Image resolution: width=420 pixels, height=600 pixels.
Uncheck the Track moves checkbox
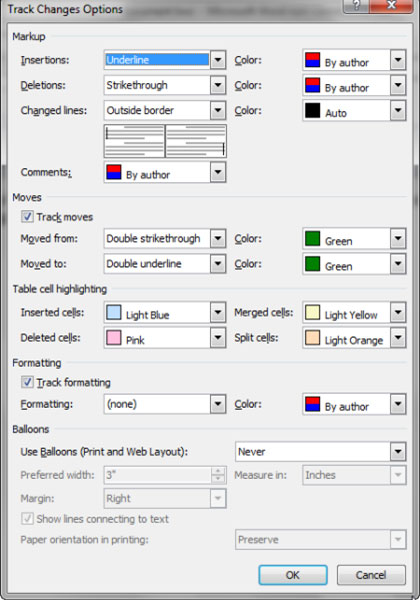27,217
